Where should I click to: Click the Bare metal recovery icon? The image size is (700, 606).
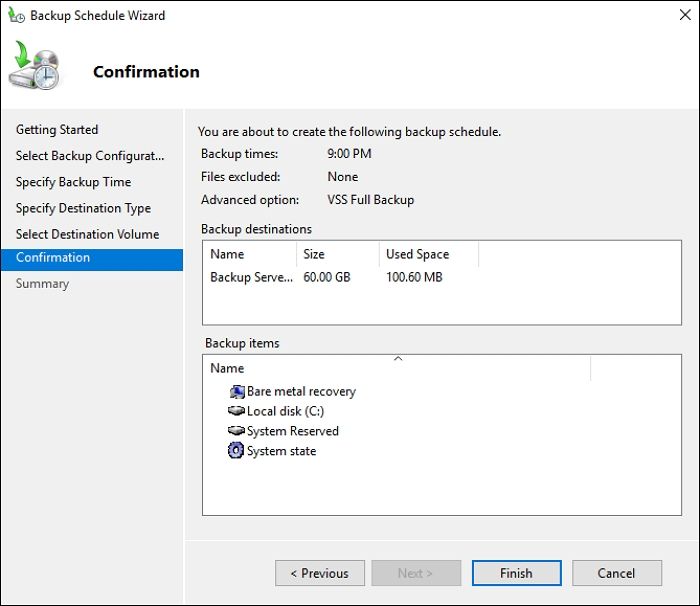236,391
